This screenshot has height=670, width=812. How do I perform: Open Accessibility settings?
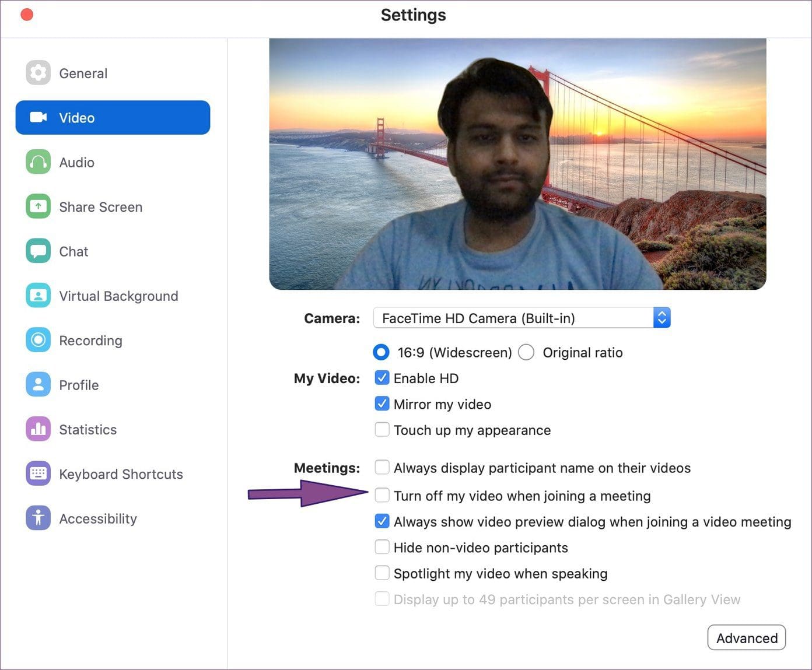coord(113,518)
